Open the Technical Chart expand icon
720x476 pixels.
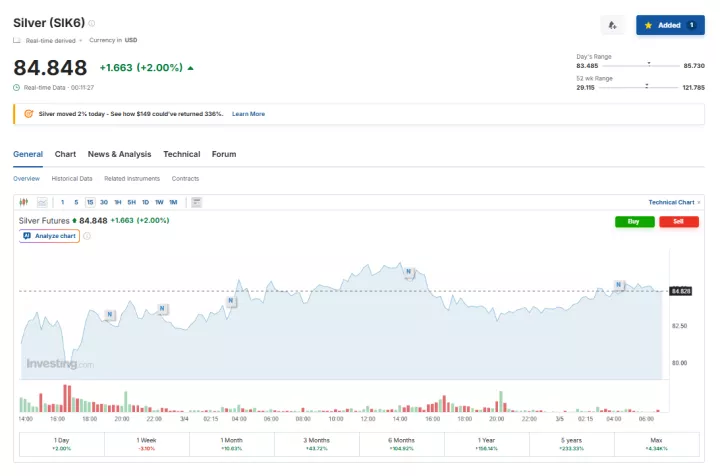(699, 202)
